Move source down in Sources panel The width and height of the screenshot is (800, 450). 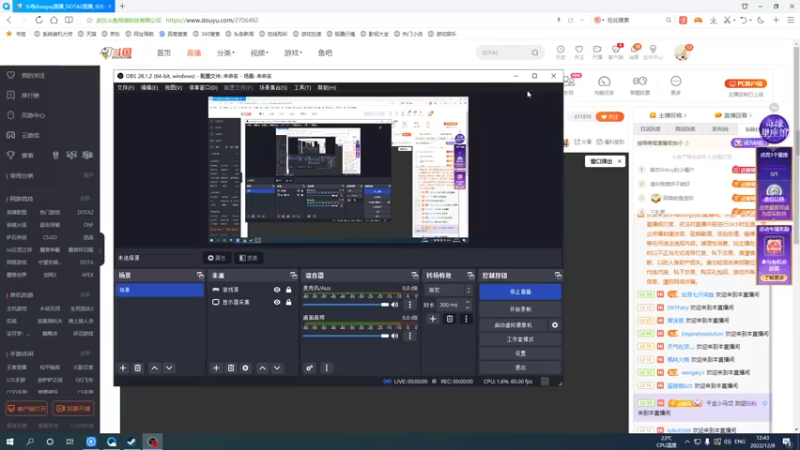click(277, 368)
